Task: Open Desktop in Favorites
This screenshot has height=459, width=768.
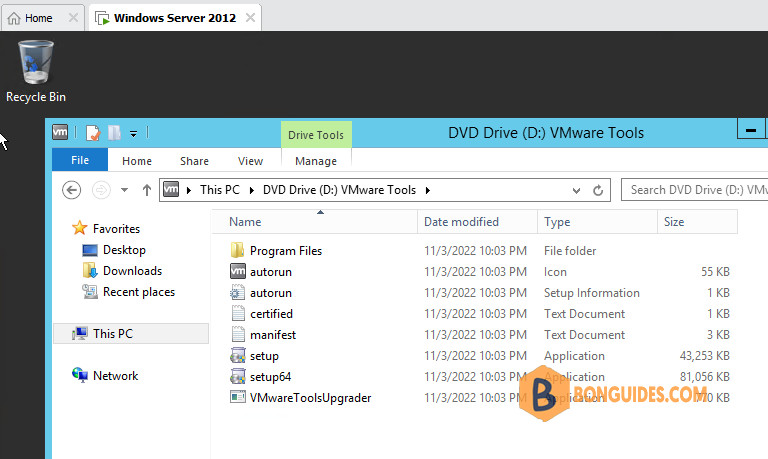Action: tap(124, 250)
